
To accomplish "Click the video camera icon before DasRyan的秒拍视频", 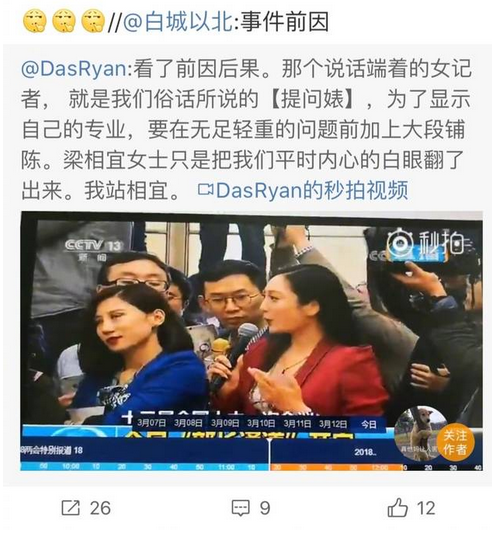I will 206,190.
